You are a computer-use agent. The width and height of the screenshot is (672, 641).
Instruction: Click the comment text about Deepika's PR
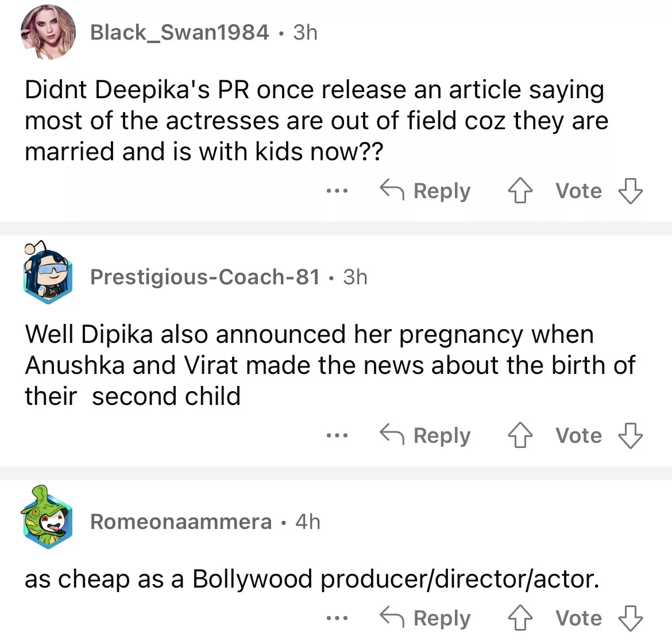[316, 121]
